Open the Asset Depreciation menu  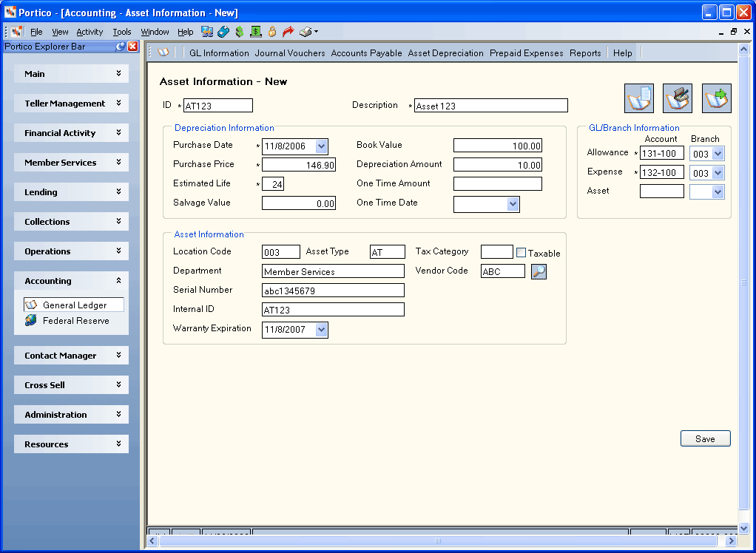[x=445, y=53]
